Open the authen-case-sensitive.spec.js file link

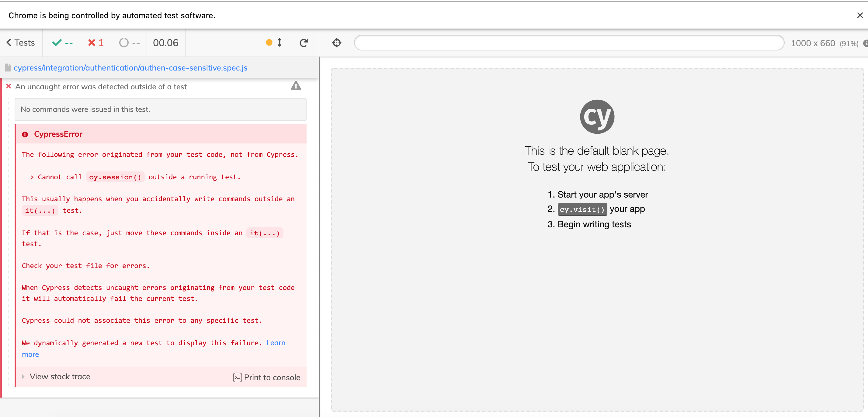pos(130,68)
